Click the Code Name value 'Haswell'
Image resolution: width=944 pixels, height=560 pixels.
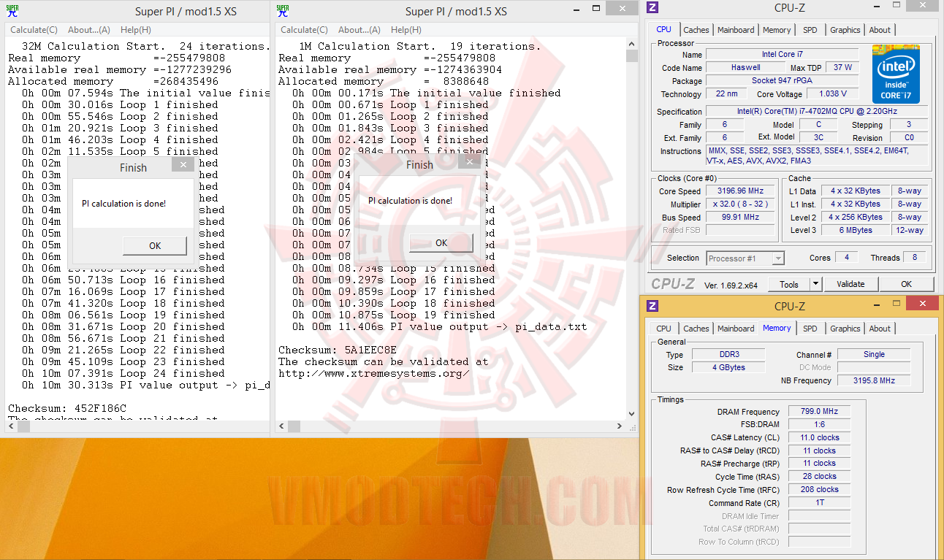point(745,67)
